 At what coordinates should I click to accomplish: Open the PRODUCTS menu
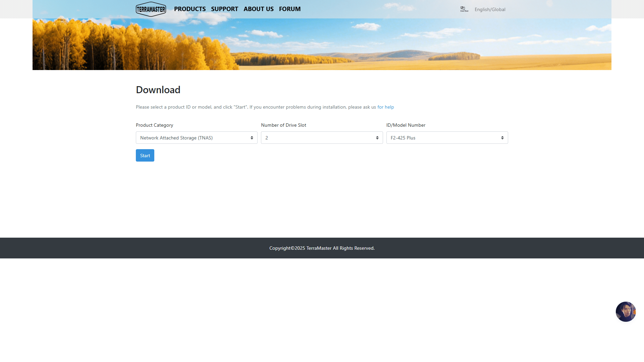coord(190,9)
